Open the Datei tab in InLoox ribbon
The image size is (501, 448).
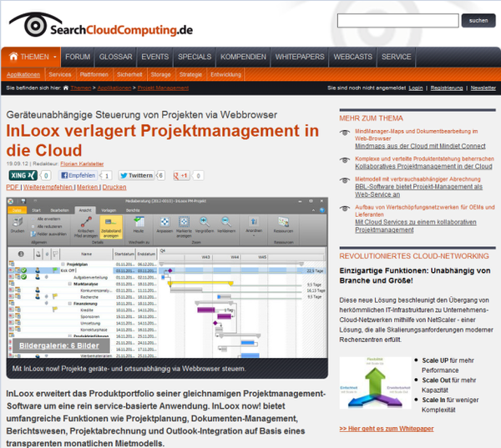pos(17,210)
